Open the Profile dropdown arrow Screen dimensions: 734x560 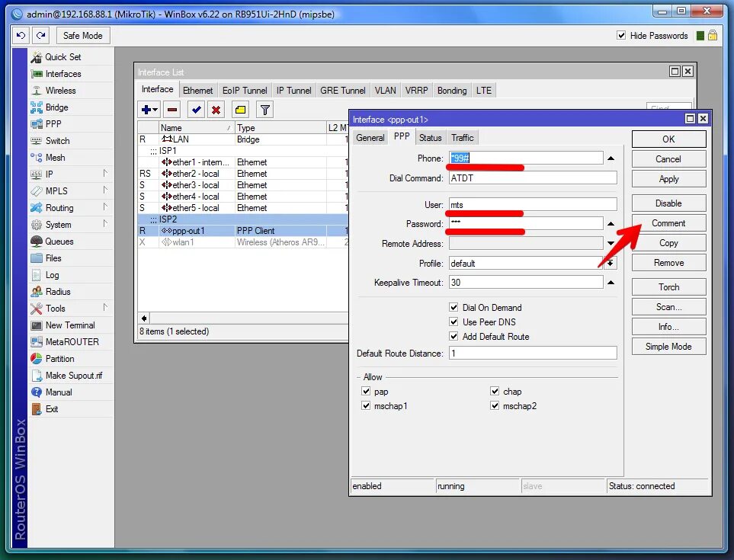pos(610,263)
